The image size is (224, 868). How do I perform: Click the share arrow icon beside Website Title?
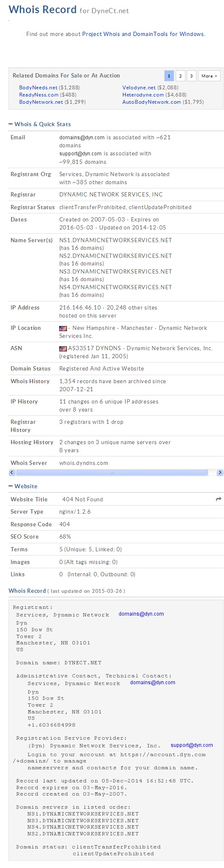pyautogui.click(x=218, y=499)
